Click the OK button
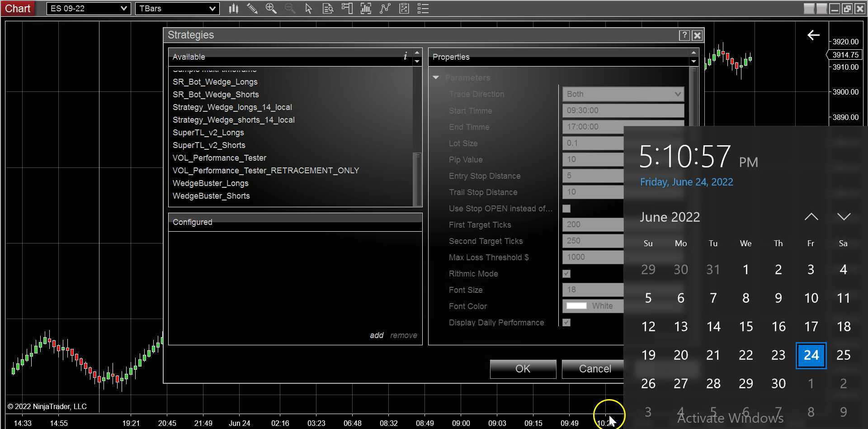The width and height of the screenshot is (868, 429). pyautogui.click(x=523, y=369)
